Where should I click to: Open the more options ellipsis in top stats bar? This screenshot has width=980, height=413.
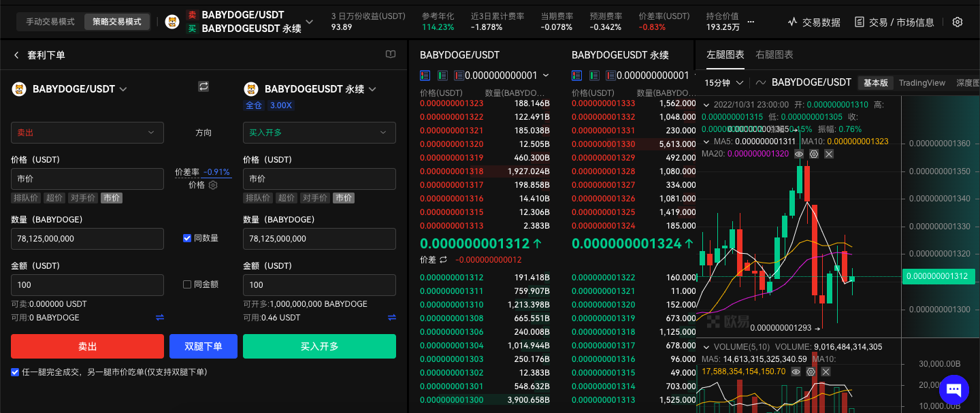(751, 22)
